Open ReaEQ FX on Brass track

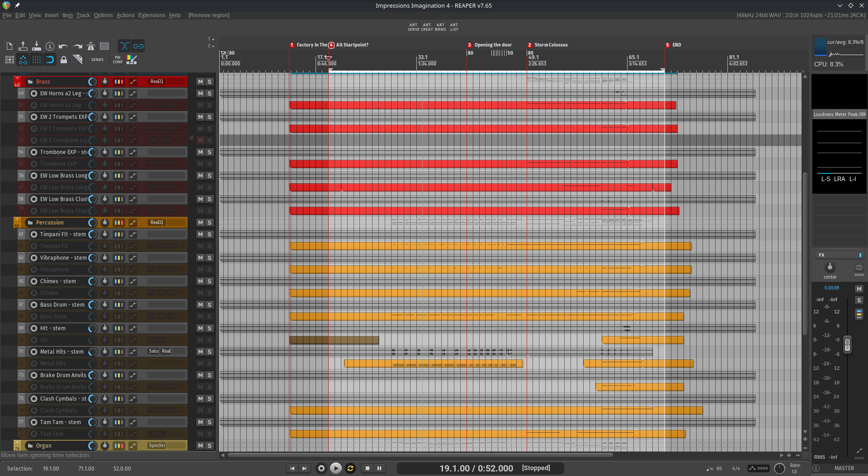tap(157, 82)
